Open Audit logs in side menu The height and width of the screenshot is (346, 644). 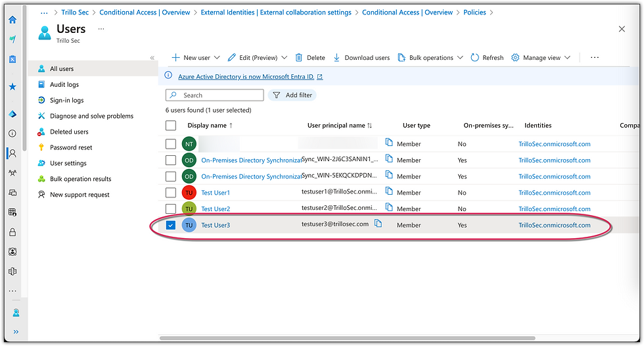point(64,84)
